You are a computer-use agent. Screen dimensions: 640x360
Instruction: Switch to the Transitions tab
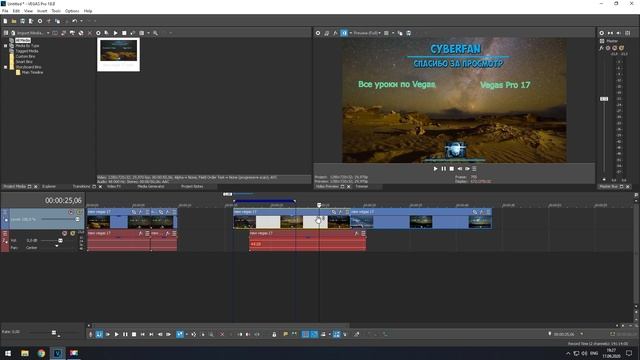82,187
